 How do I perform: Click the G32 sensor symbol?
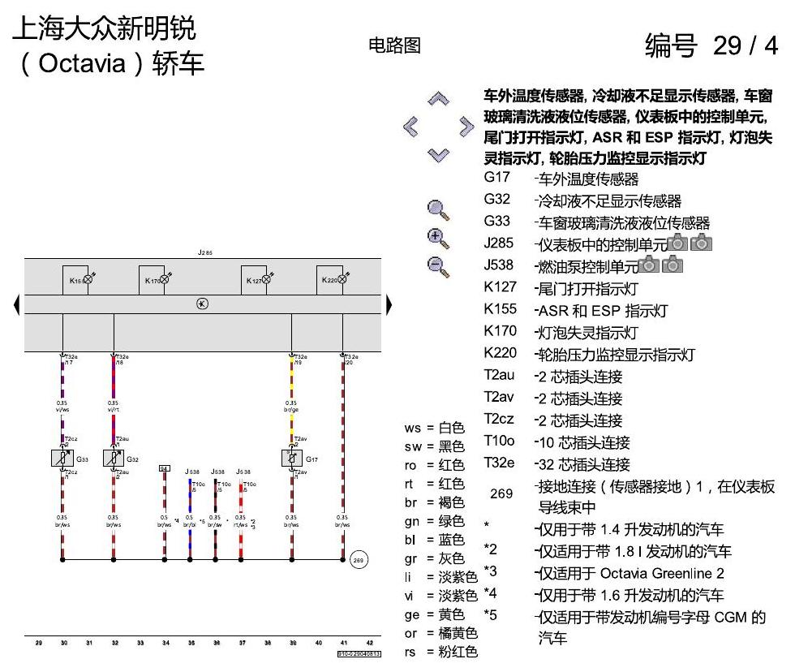114,458
